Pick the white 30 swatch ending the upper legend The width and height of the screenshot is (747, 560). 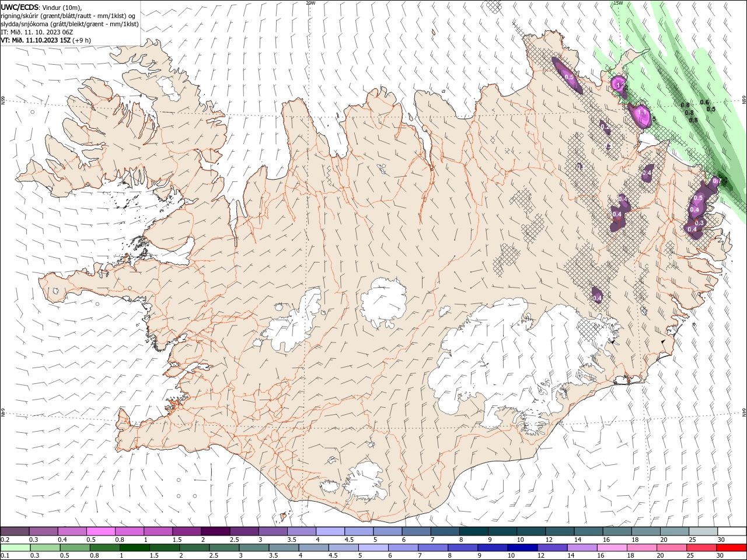tap(732, 531)
